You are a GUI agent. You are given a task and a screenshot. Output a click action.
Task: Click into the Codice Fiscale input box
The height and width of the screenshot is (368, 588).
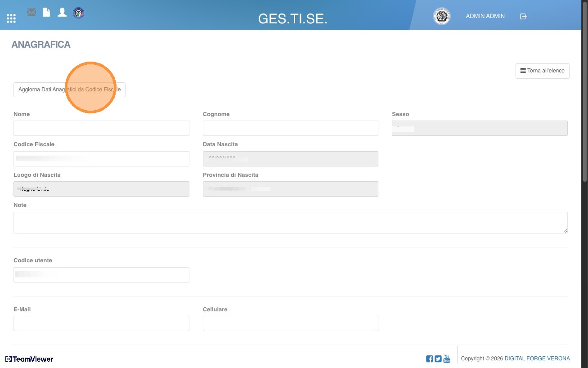tap(101, 159)
